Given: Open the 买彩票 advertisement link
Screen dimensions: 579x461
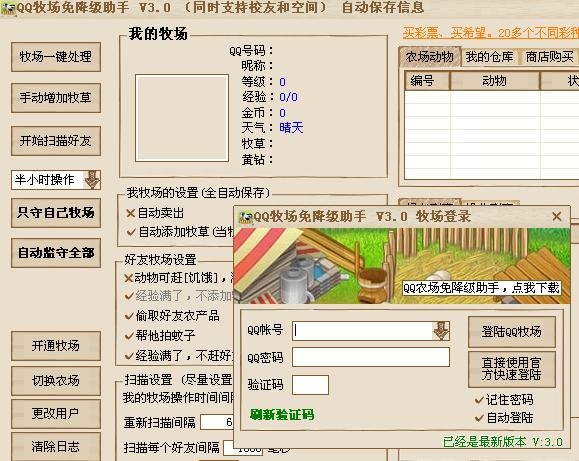Looking at the screenshot, I should click(490, 33).
